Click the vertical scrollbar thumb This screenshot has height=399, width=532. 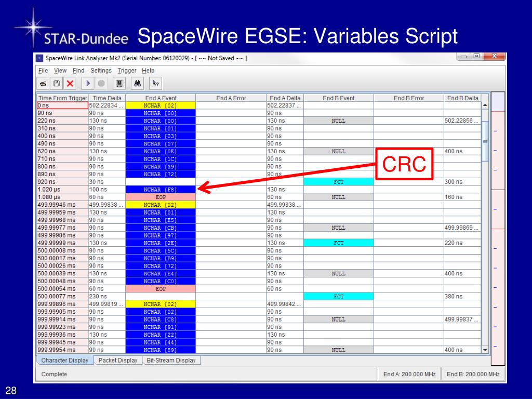pos(485,141)
